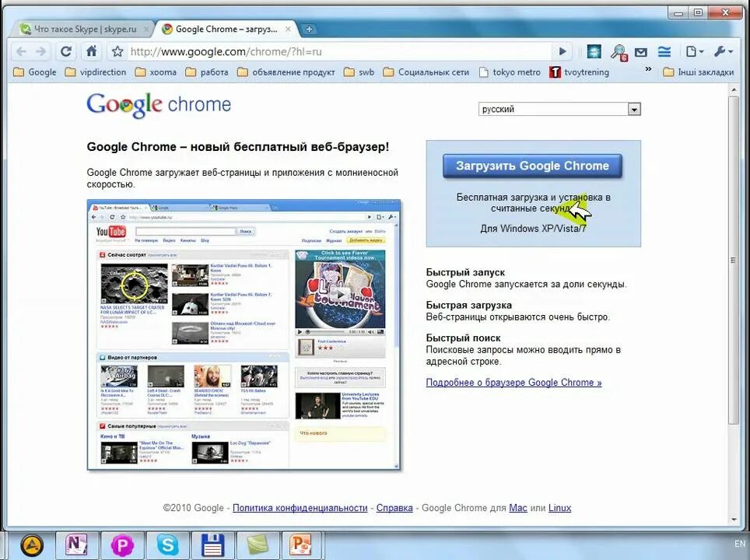This screenshot has height=560, width=750.
Task: Open the pink P taskbar application
Action: (122, 545)
